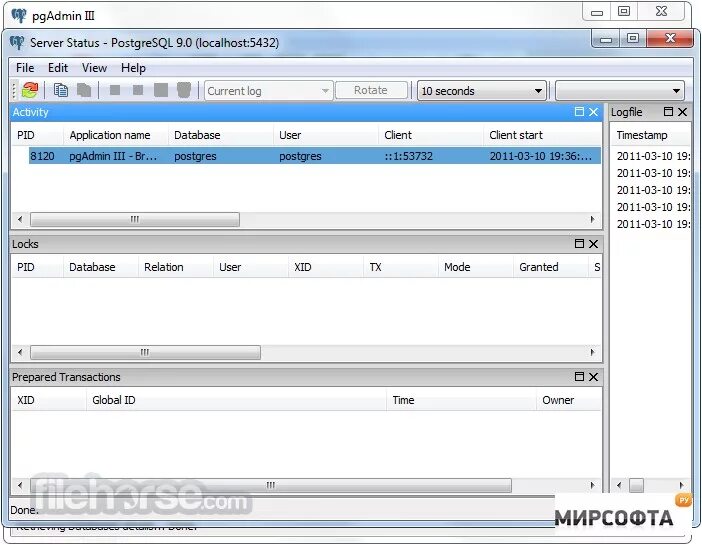Click Prepared Transactions Time column header
The height and width of the screenshot is (545, 702).
(x=461, y=400)
